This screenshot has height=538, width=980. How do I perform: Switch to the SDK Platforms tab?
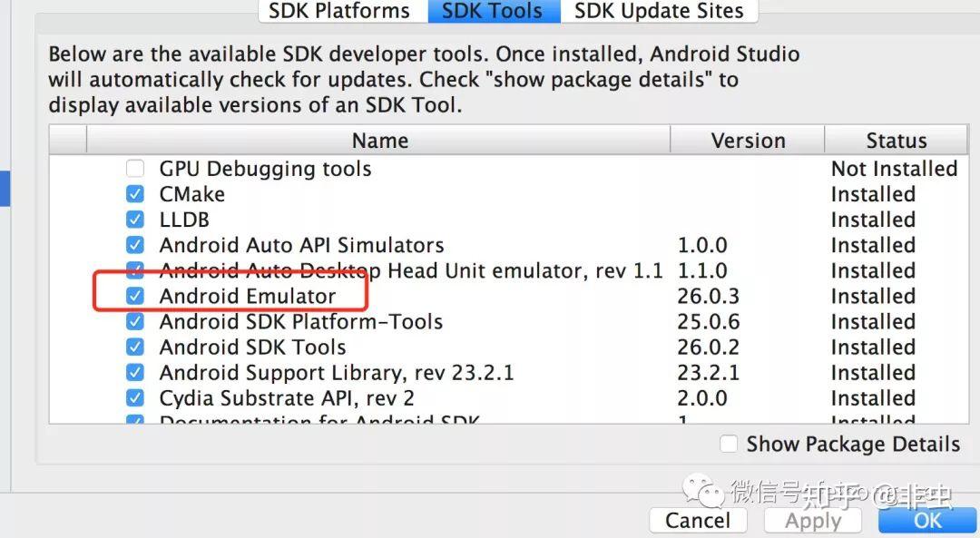[x=338, y=11]
